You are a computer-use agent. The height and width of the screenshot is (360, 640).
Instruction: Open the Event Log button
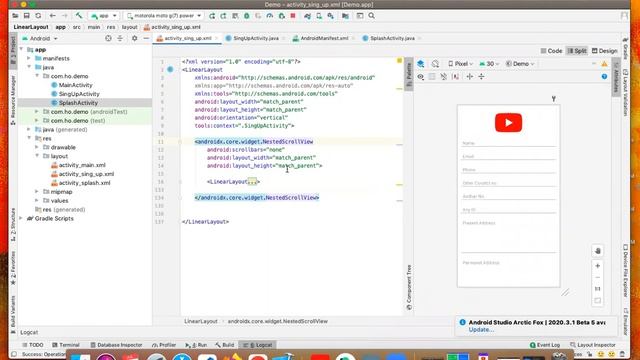(x=545, y=345)
